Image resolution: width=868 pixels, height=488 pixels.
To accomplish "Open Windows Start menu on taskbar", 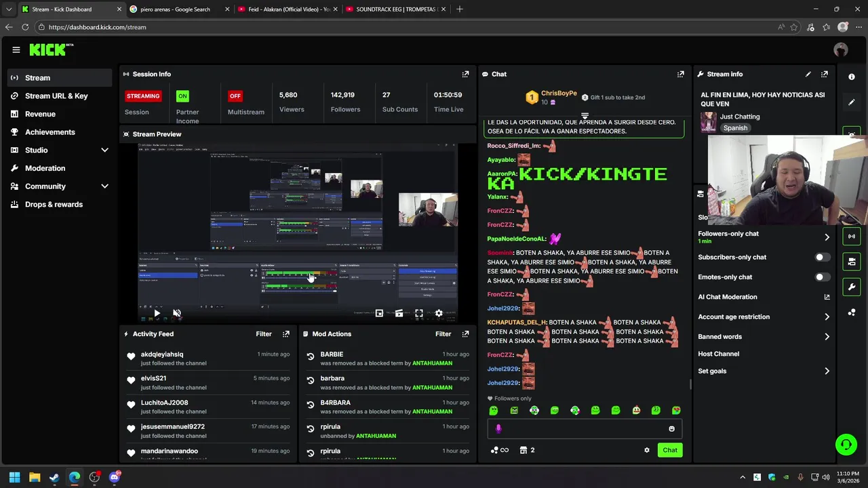I will (14, 477).
